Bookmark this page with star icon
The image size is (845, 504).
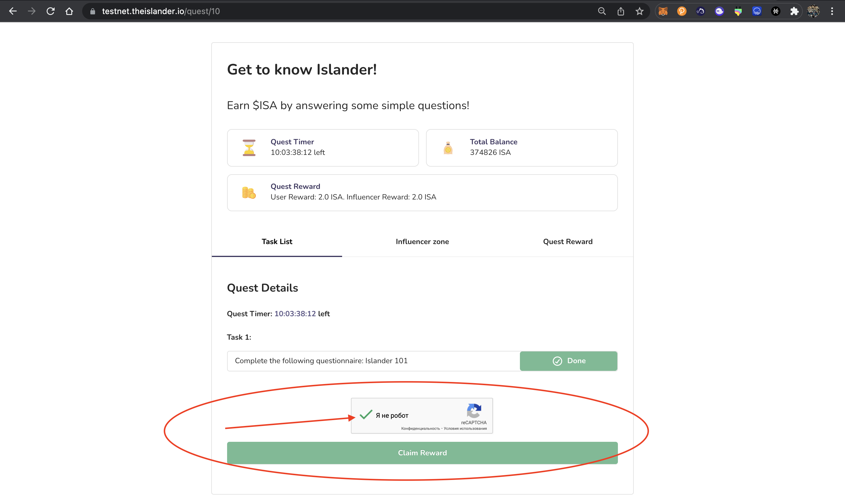640,11
